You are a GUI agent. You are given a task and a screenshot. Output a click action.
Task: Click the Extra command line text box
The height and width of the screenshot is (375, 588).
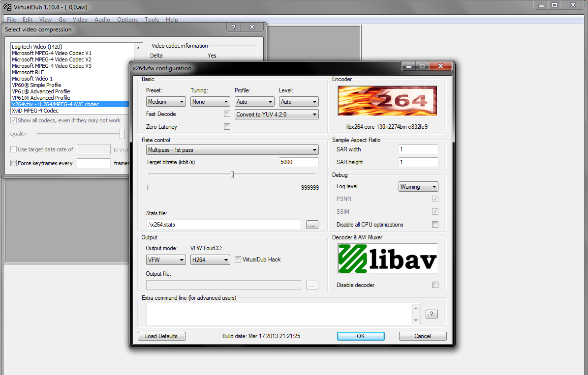pos(279,314)
